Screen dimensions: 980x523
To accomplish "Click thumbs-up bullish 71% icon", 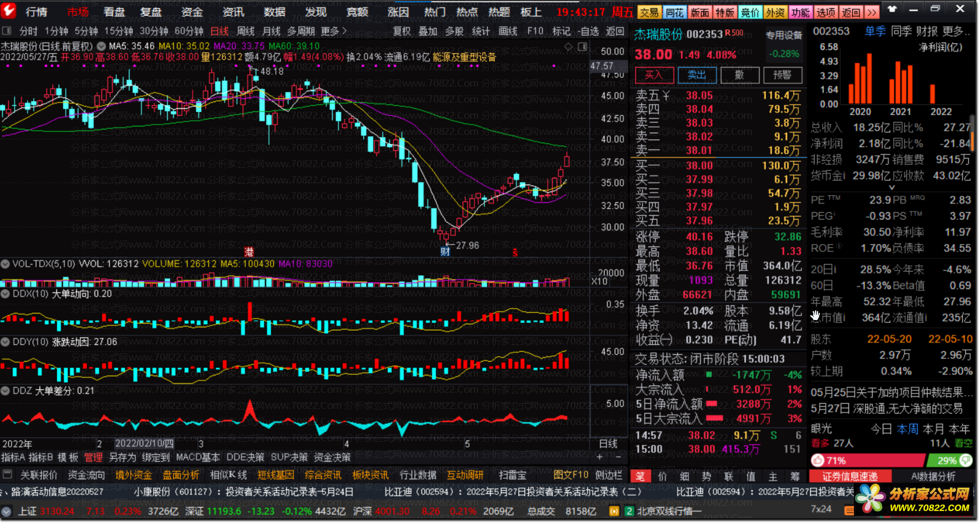I will pos(818,460).
